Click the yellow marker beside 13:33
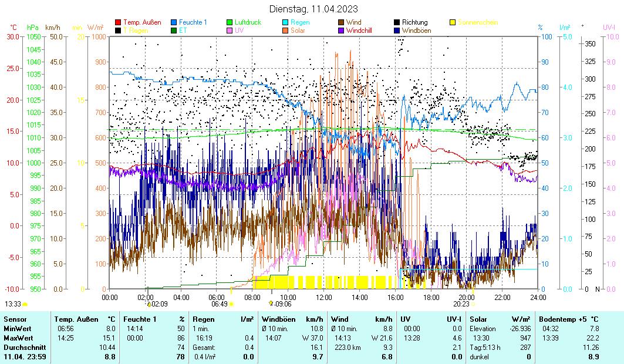This screenshot has height=364, width=624. pos(25,304)
